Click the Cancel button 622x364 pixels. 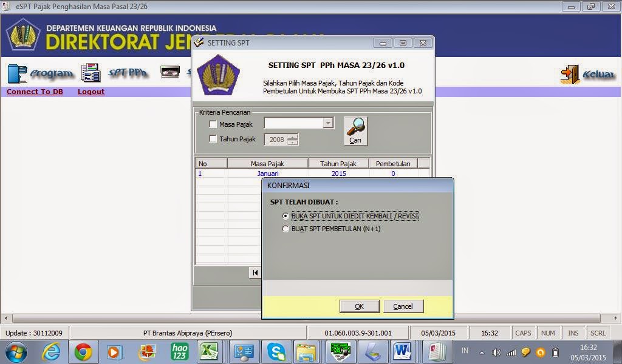pyautogui.click(x=403, y=306)
